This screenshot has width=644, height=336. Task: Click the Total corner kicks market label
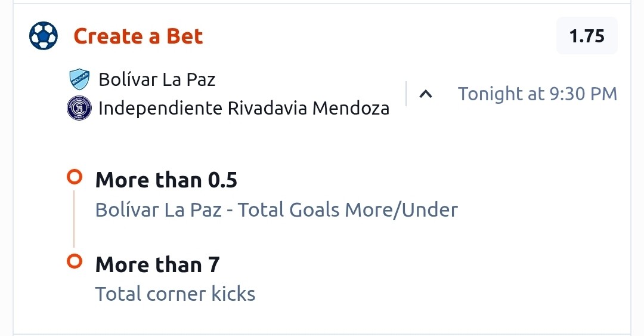(x=175, y=294)
